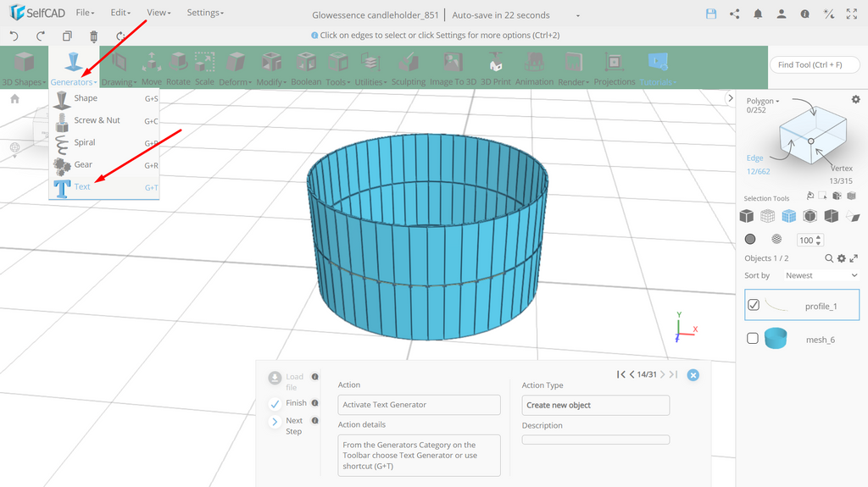Toggle fullscreen mode icon
Screen dimensions: 868x487
tap(852, 14)
